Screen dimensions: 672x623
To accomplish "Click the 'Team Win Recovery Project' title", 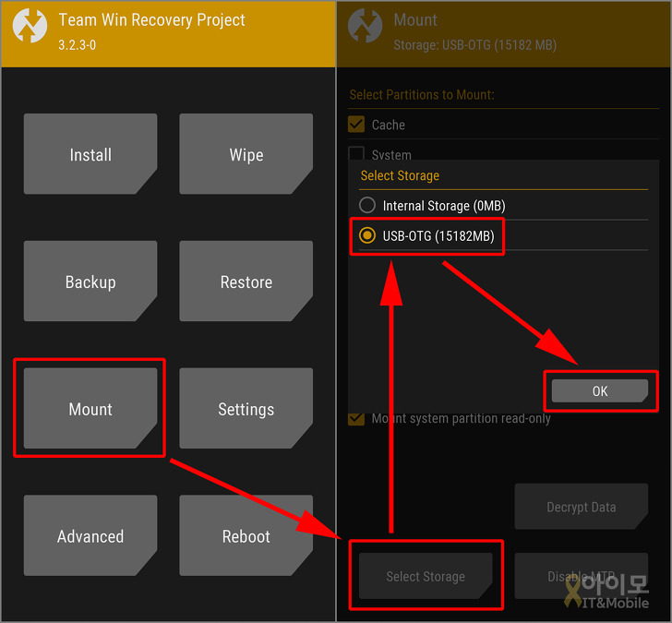I will click(151, 20).
